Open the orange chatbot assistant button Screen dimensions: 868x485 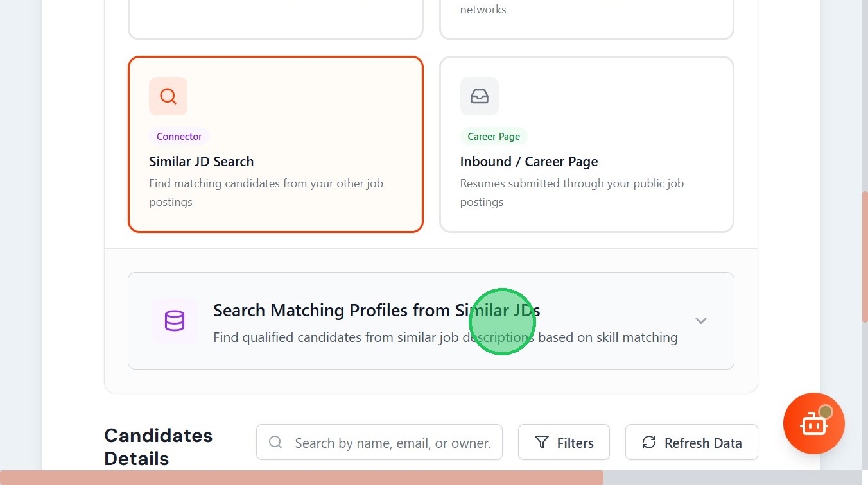click(813, 425)
